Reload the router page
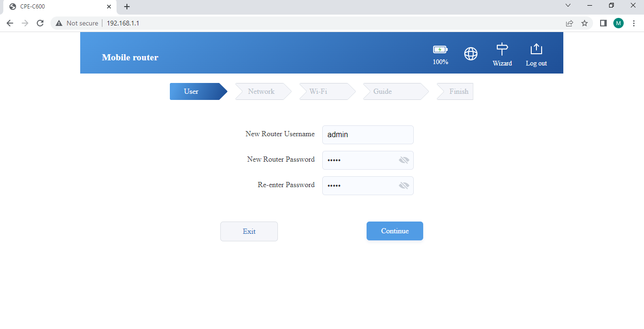644x329 pixels. pyautogui.click(x=40, y=23)
